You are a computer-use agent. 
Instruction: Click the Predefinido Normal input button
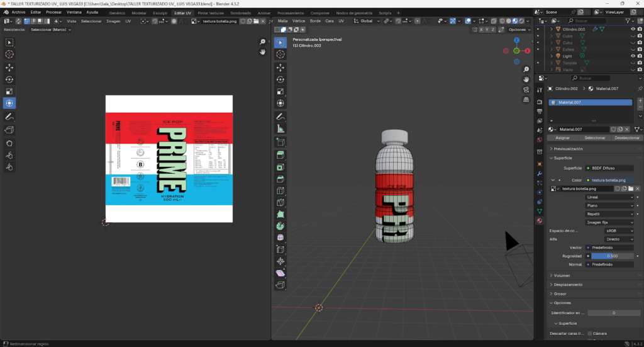pos(609,265)
